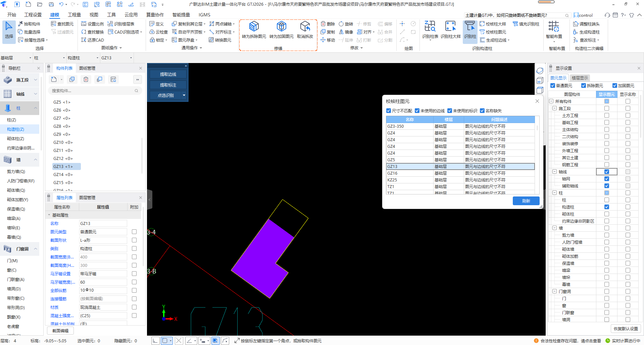
Task: Toggle 普通图元 checkbox
Action: point(553,85)
